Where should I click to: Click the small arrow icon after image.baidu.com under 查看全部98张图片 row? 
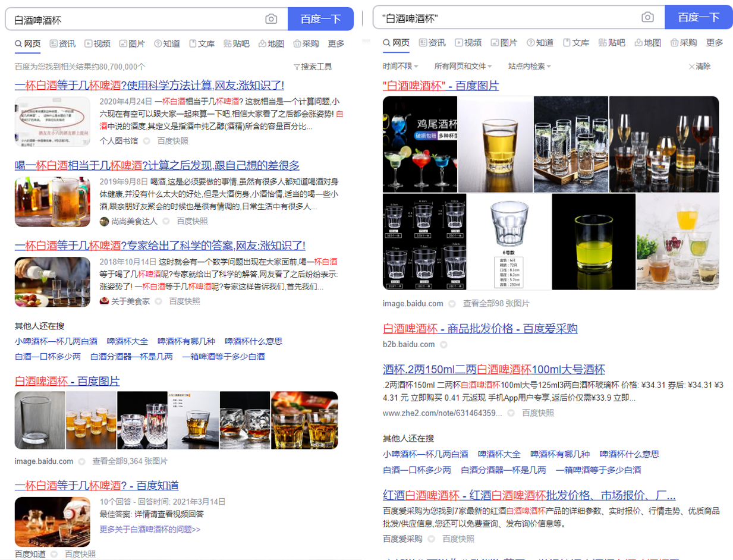(452, 304)
